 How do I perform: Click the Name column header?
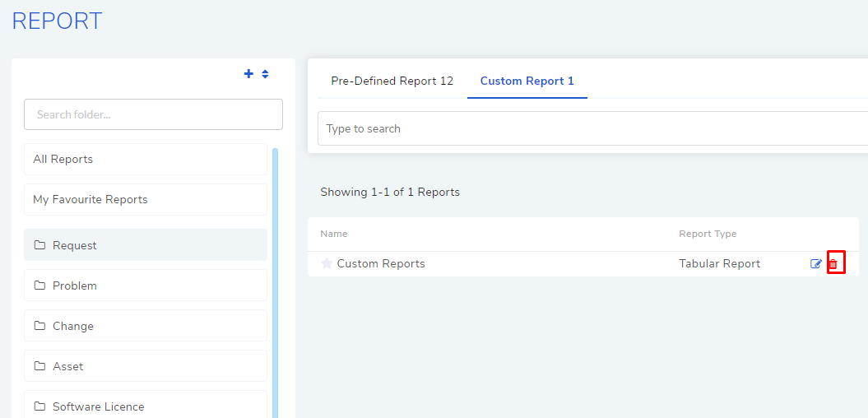click(334, 234)
